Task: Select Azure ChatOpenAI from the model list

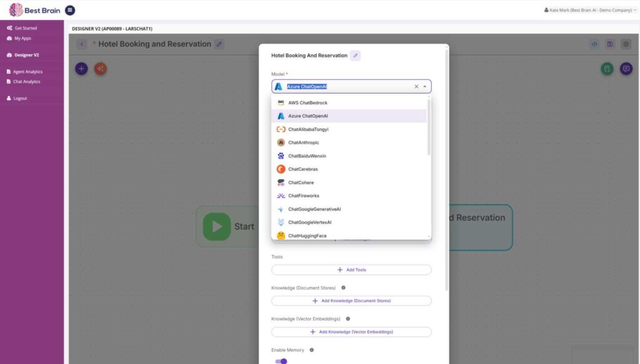Action: [x=349, y=116]
